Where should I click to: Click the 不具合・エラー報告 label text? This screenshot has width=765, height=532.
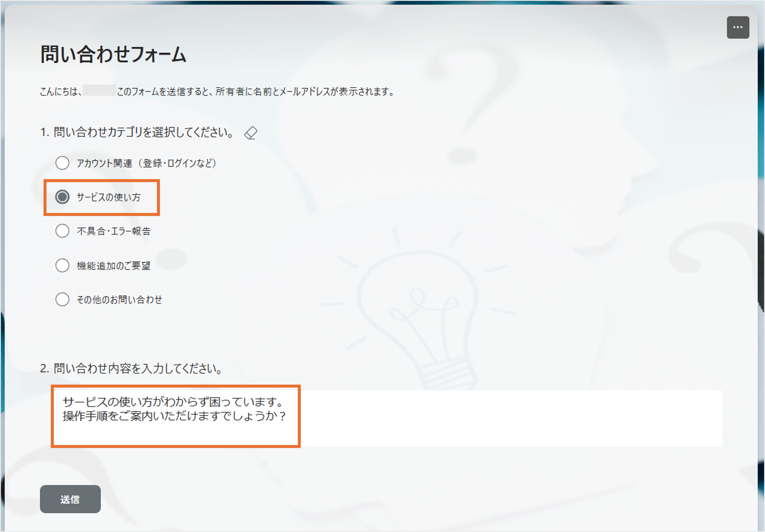[x=114, y=231]
